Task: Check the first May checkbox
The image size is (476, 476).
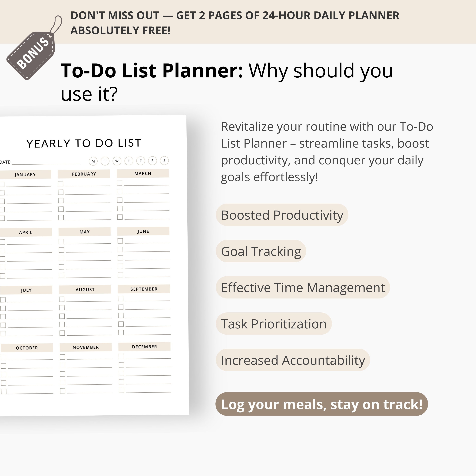Action: coord(61,241)
